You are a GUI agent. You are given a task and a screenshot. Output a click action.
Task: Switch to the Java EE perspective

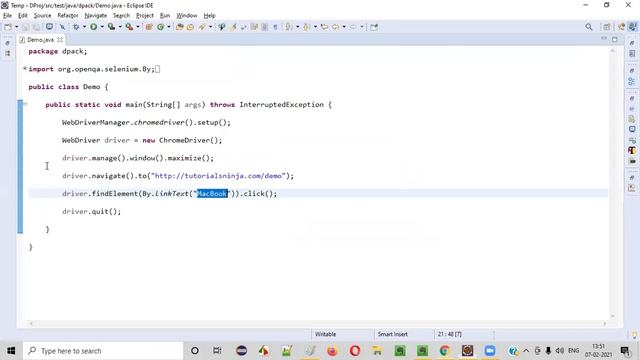point(622,27)
